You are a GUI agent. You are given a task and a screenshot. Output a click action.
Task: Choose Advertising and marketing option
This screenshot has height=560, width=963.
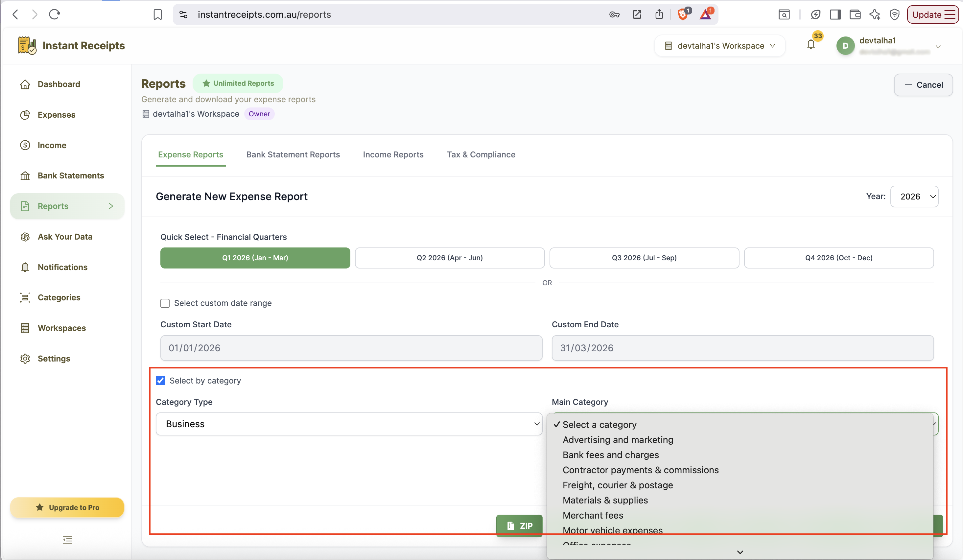coord(740,440)
